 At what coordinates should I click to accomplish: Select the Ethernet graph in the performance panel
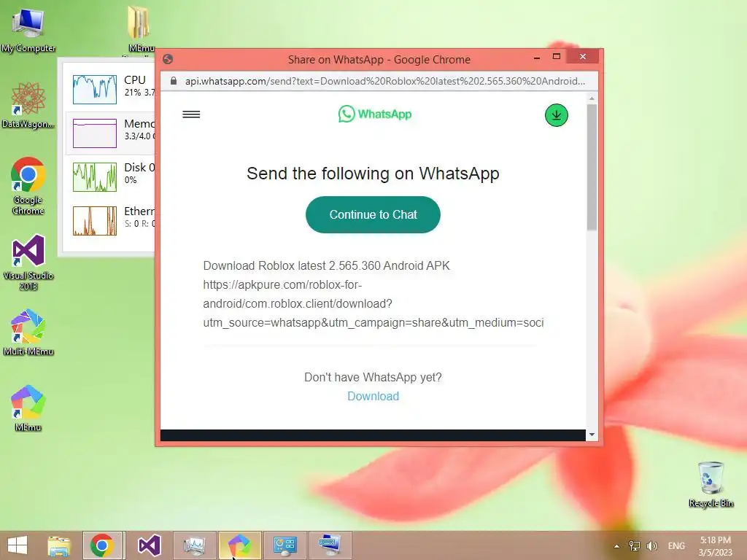click(94, 221)
